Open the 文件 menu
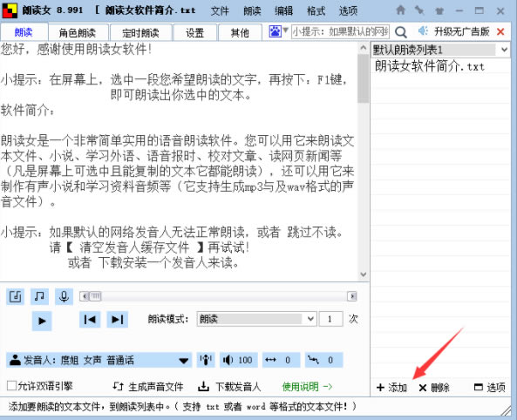This screenshot has height=420, width=517. 220,10
